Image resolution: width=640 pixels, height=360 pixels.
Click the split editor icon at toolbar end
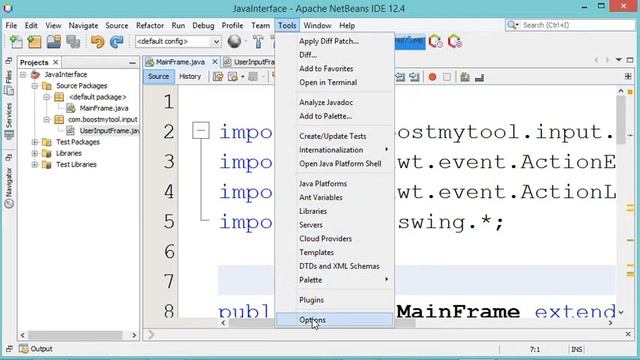coord(628,77)
